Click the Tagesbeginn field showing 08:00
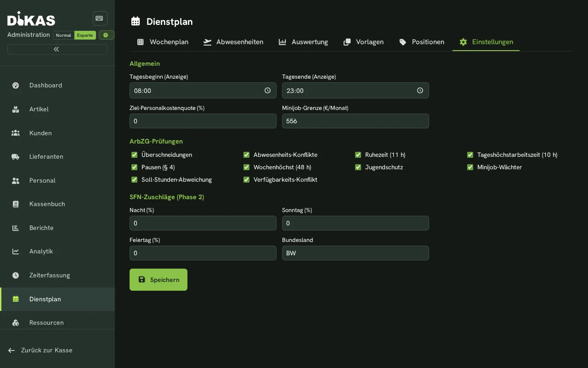 tap(203, 90)
